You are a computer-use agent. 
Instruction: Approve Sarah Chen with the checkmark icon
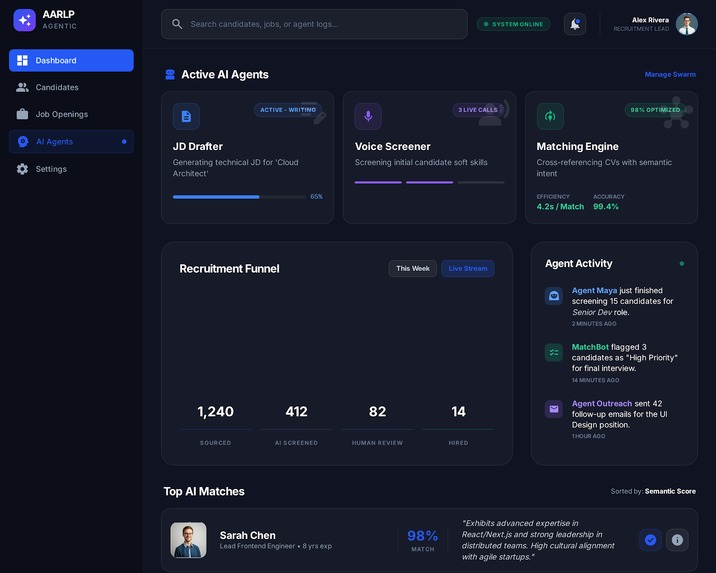tap(650, 540)
